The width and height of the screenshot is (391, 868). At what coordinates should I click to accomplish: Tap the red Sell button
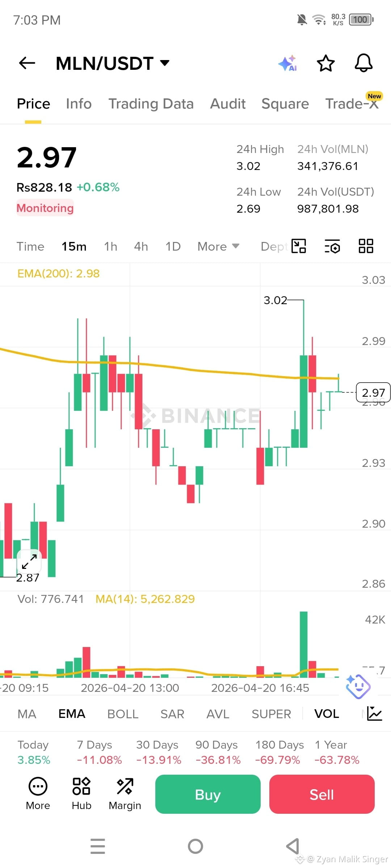[322, 794]
